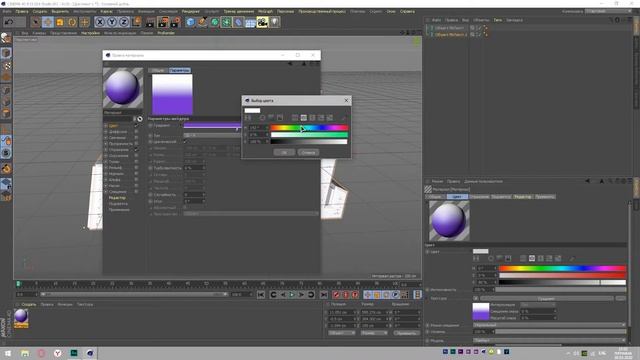The width and height of the screenshot is (640, 360).
Task: Click the H value field in the color picker dialog
Action: tap(258, 128)
